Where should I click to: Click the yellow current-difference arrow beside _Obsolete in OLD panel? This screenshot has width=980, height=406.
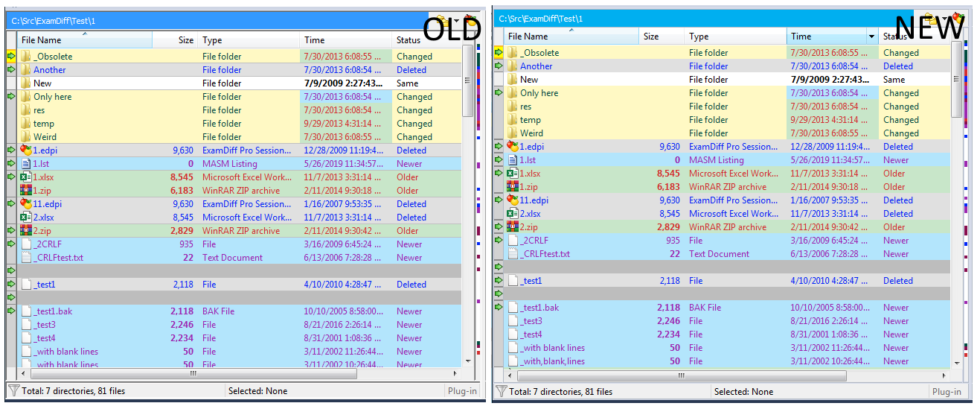tap(11, 56)
